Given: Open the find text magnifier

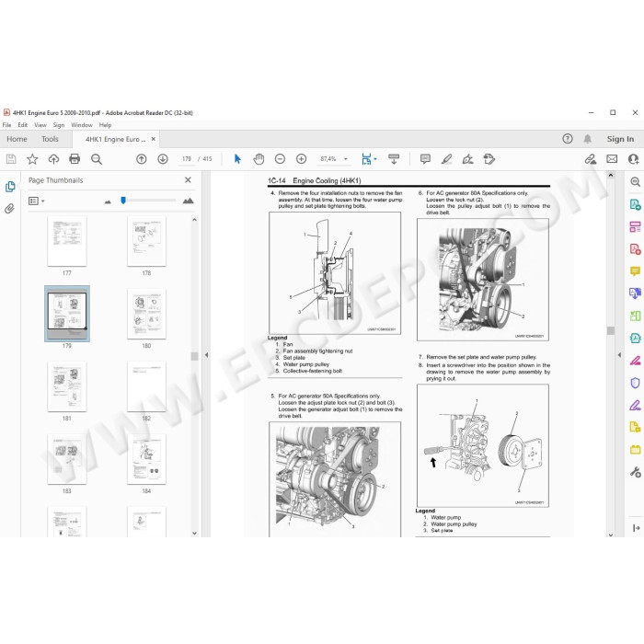Looking at the screenshot, I should pyautogui.click(x=97, y=159).
